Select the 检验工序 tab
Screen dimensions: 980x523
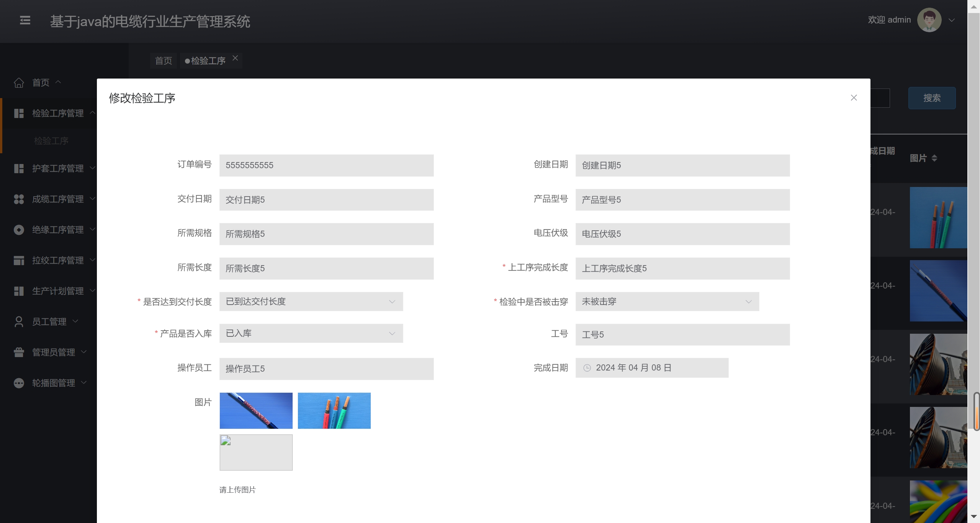(208, 61)
